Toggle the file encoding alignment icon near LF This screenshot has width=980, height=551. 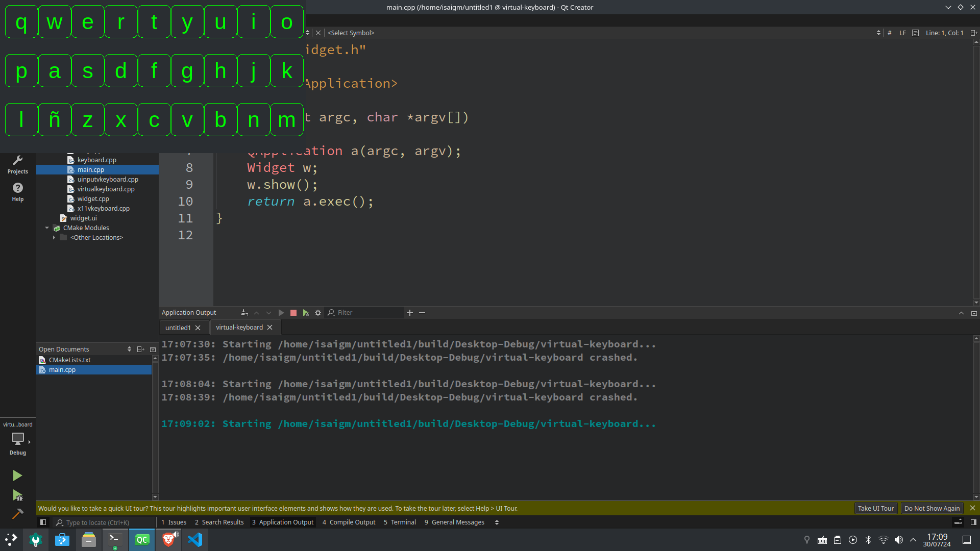point(916,33)
